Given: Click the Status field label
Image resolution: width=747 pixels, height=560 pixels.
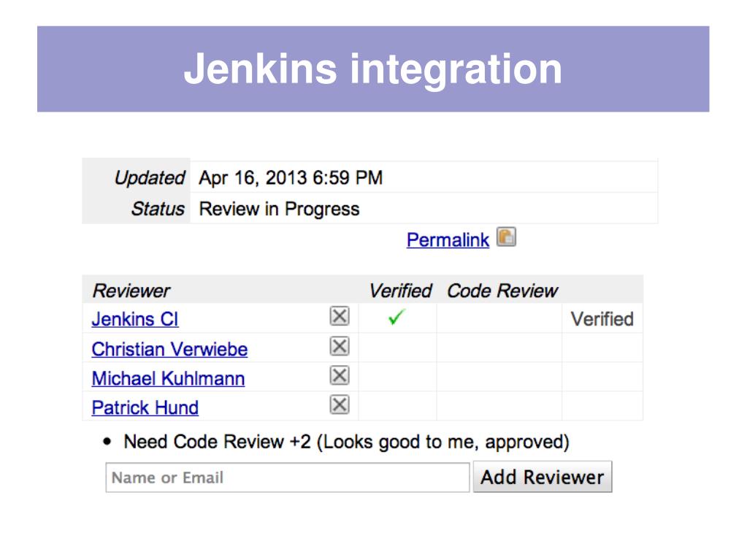Looking at the screenshot, I should click(158, 209).
